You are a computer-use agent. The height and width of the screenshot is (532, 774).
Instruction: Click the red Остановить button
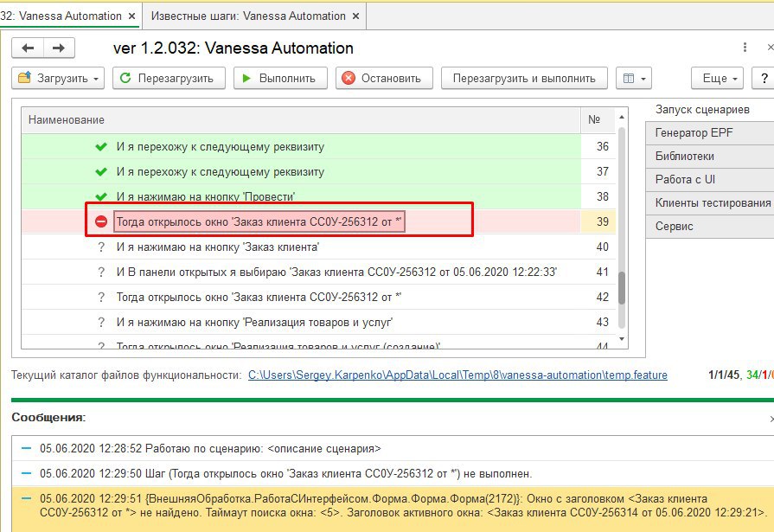[384, 78]
